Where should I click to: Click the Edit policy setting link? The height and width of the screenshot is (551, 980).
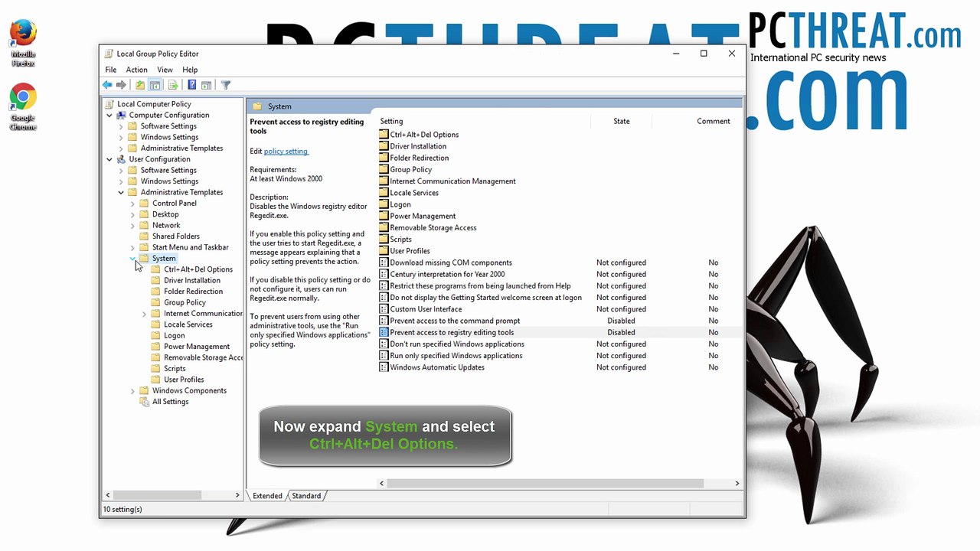tap(286, 152)
